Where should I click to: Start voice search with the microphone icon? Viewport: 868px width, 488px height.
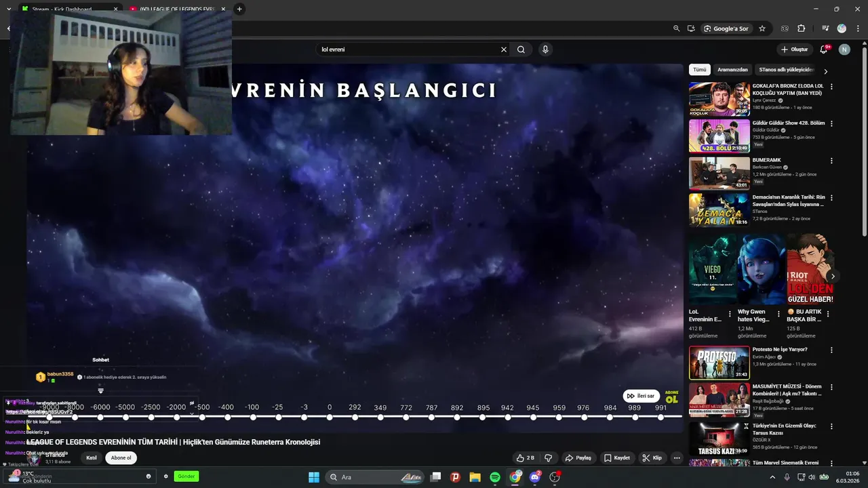tap(545, 49)
